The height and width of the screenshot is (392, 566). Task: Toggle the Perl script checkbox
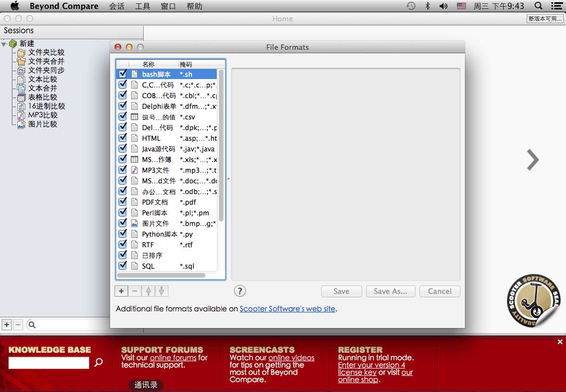123,212
